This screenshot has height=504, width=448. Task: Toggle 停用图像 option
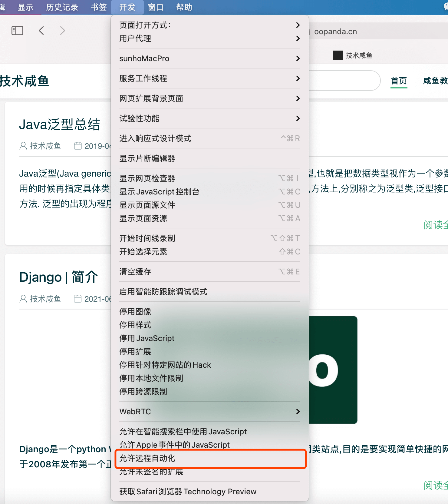tap(210, 312)
